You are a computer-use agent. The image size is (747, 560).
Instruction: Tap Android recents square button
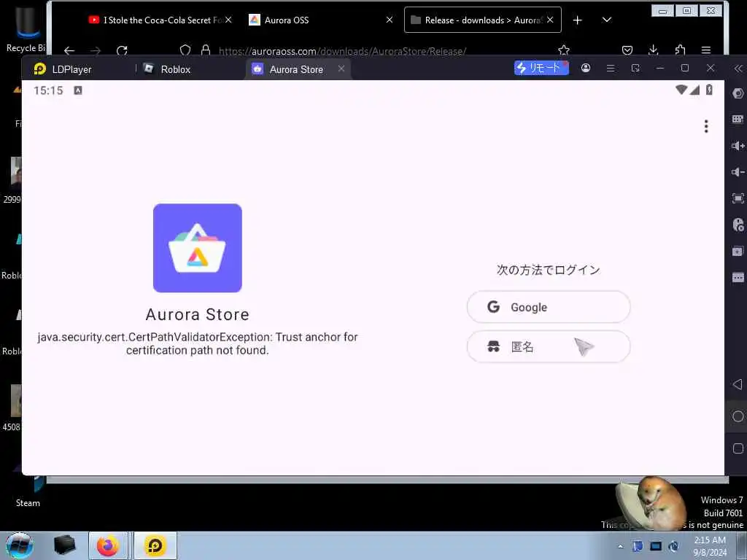(x=738, y=448)
